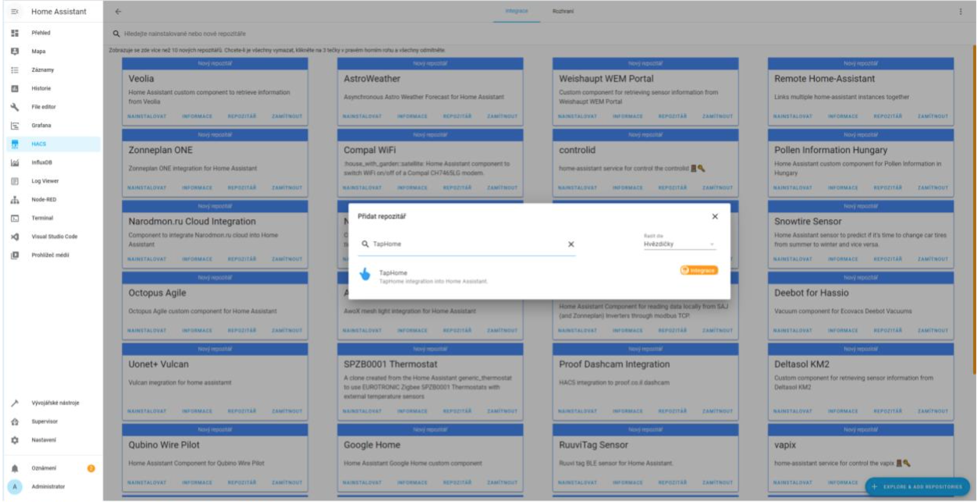This screenshot has height=502, width=980.
Task: Switch to the Integrace tab
Action: coord(516,11)
